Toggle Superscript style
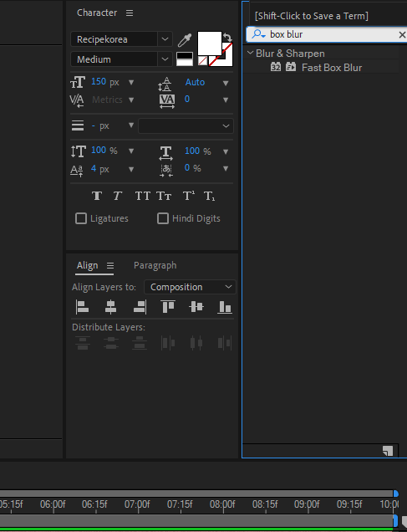 click(188, 196)
